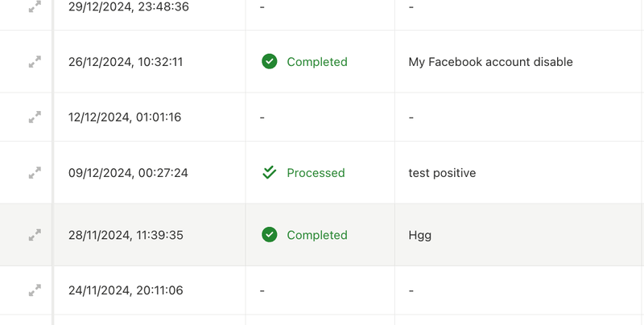The image size is (644, 325).
Task: Open expand icon for 09/12/2024 row
Action: (x=35, y=173)
